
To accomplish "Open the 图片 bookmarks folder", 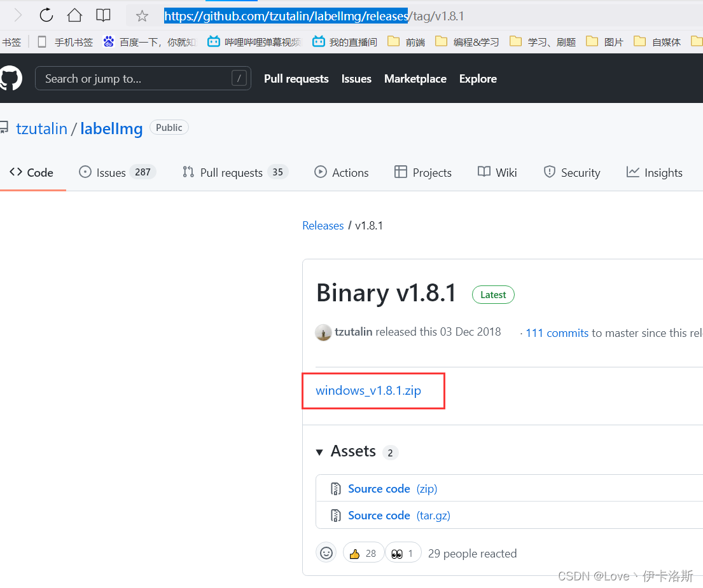I will [x=605, y=42].
